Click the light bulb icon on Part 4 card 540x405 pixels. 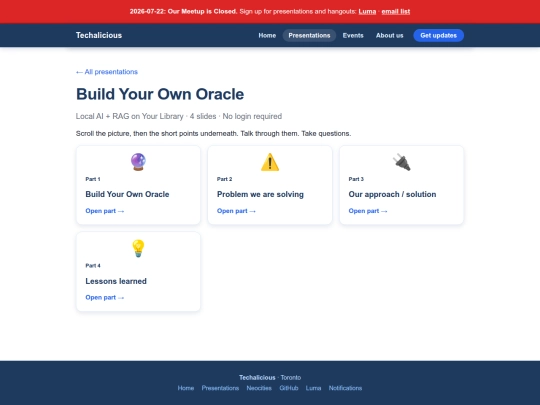tap(138, 248)
